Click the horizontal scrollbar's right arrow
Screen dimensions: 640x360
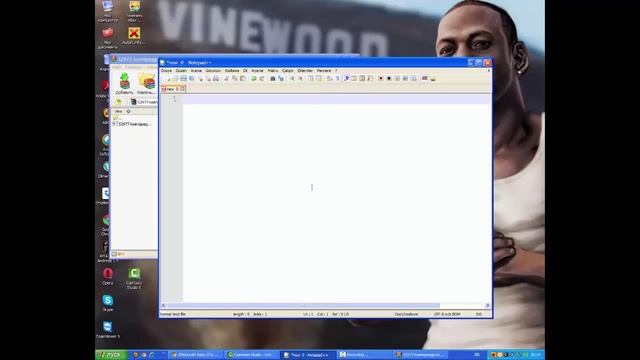pos(487,305)
